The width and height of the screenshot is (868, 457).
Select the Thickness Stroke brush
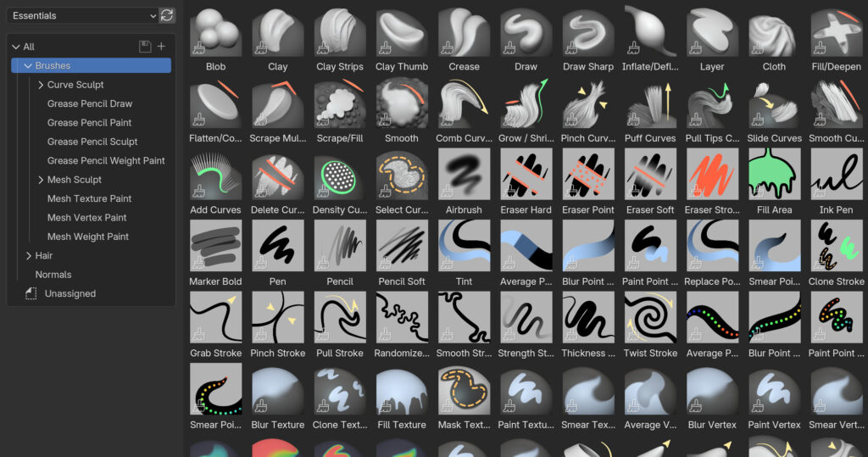coord(588,318)
